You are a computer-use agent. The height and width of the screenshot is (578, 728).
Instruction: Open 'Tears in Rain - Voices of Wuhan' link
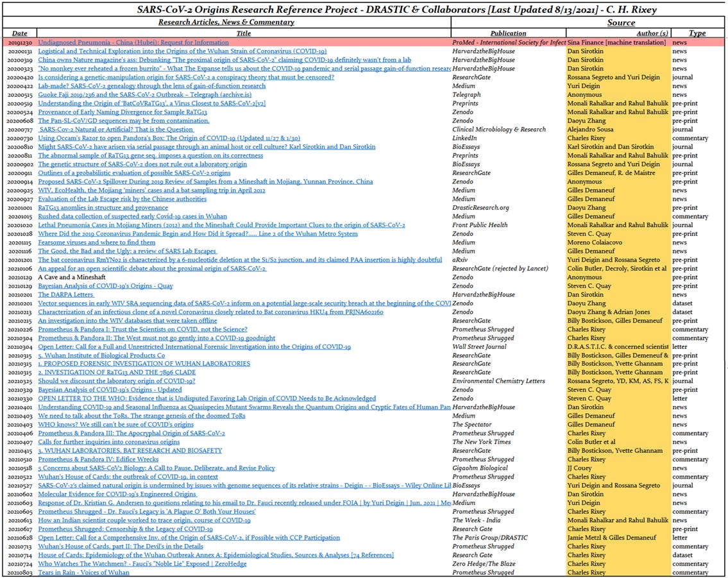(x=83, y=572)
